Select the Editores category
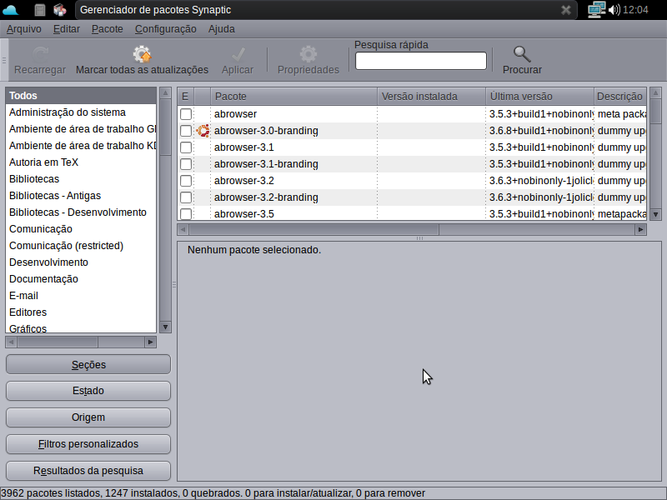The image size is (667, 500). coord(81,312)
